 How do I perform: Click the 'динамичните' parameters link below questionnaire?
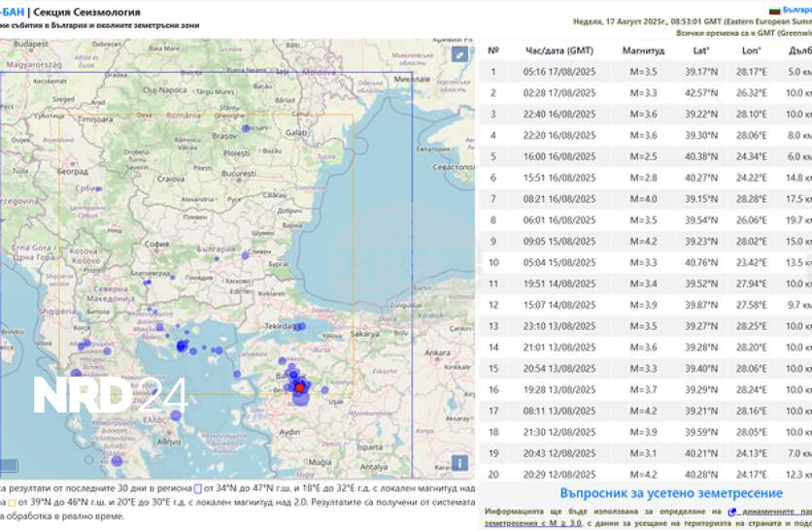point(767,511)
